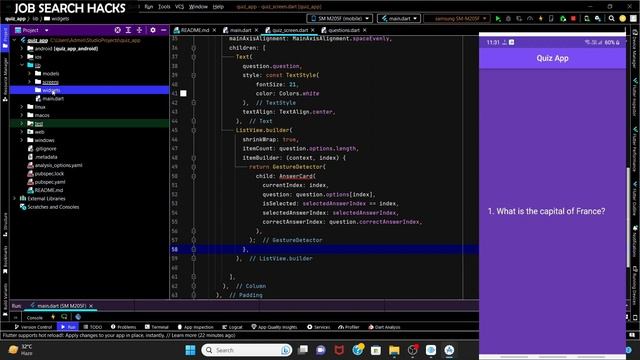The width and height of the screenshot is (640, 360).
Task: Open Profiler tool window
Action: (349, 327)
